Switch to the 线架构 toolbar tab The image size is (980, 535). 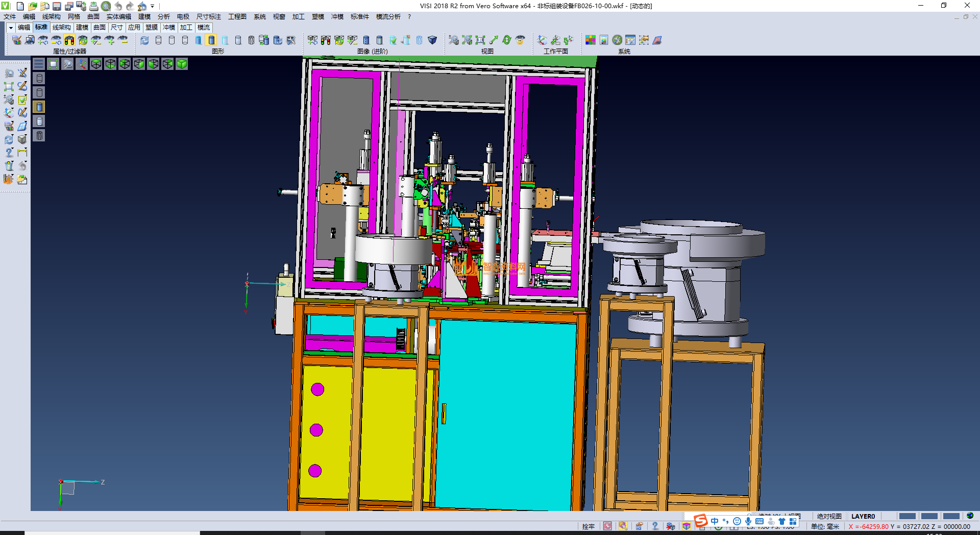click(x=61, y=28)
